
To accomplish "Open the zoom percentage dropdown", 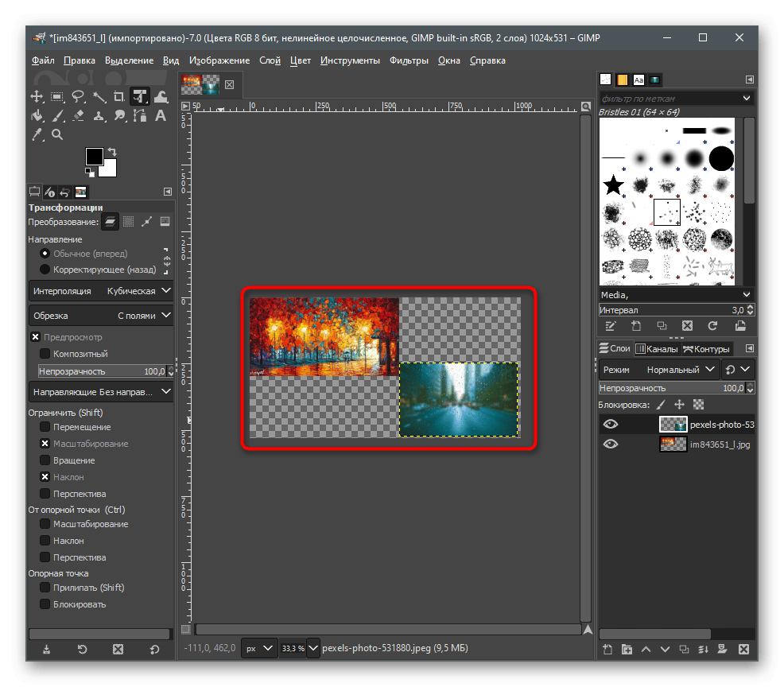I will [x=313, y=648].
